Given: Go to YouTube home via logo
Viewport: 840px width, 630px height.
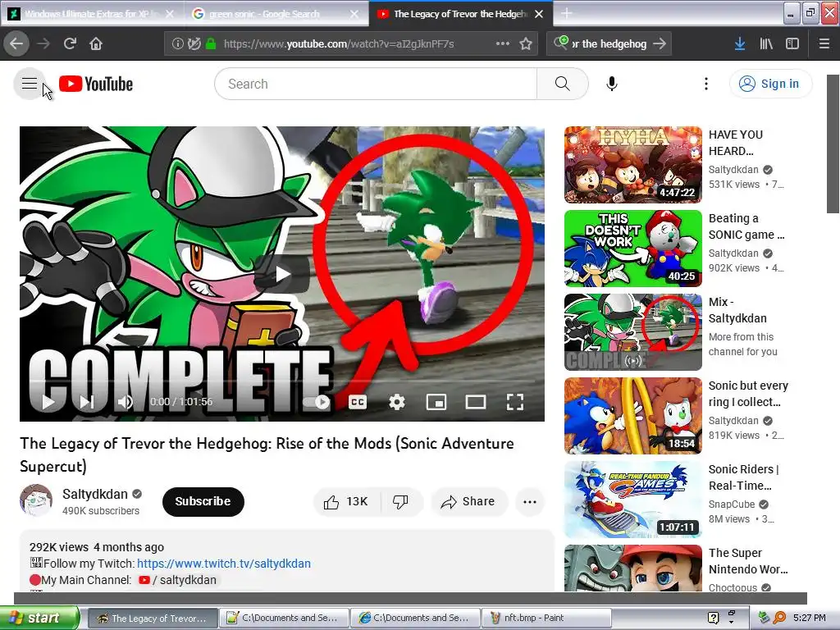Looking at the screenshot, I should tap(96, 84).
